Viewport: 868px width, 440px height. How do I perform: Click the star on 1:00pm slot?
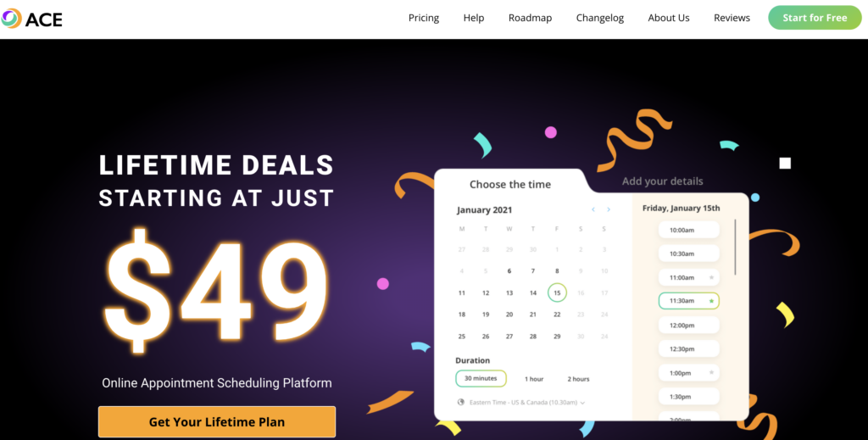tap(711, 372)
